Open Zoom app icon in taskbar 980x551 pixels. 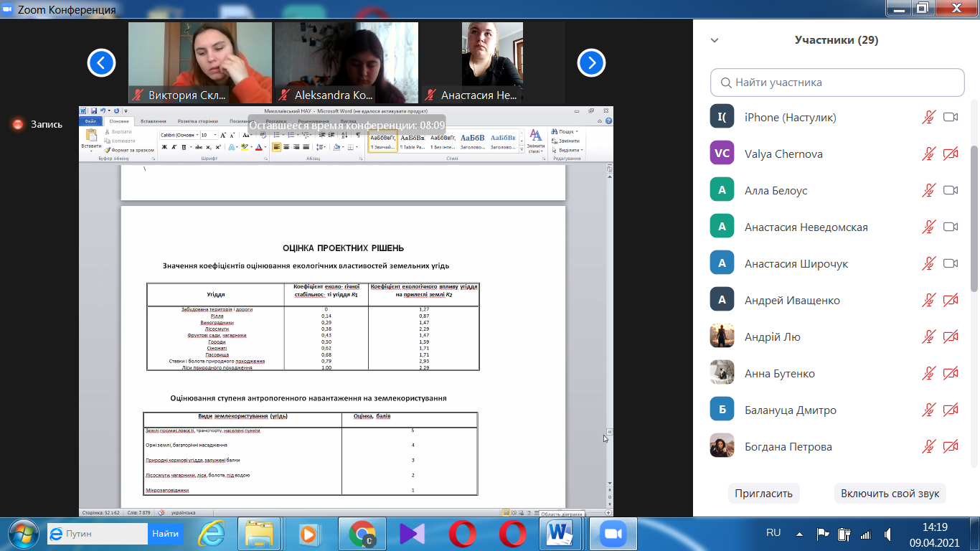tap(613, 534)
